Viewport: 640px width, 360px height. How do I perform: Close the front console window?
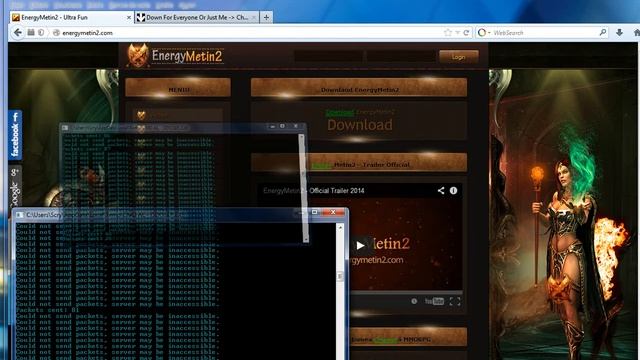pos(333,212)
